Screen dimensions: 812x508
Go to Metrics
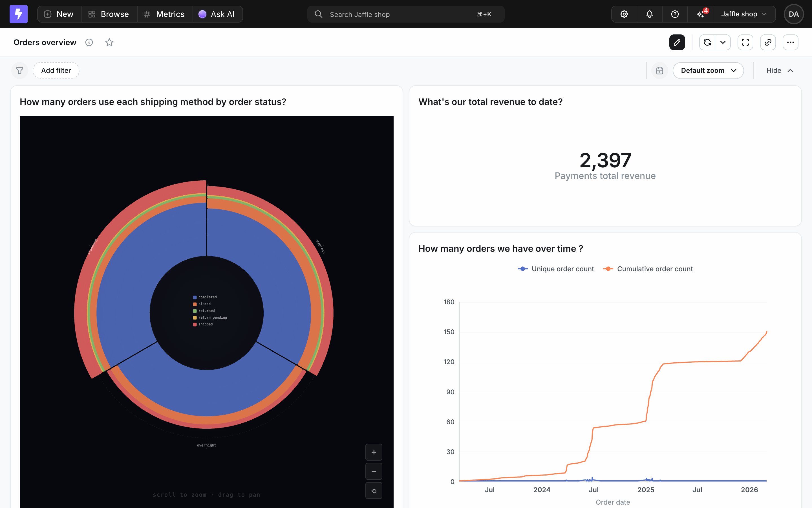point(165,14)
